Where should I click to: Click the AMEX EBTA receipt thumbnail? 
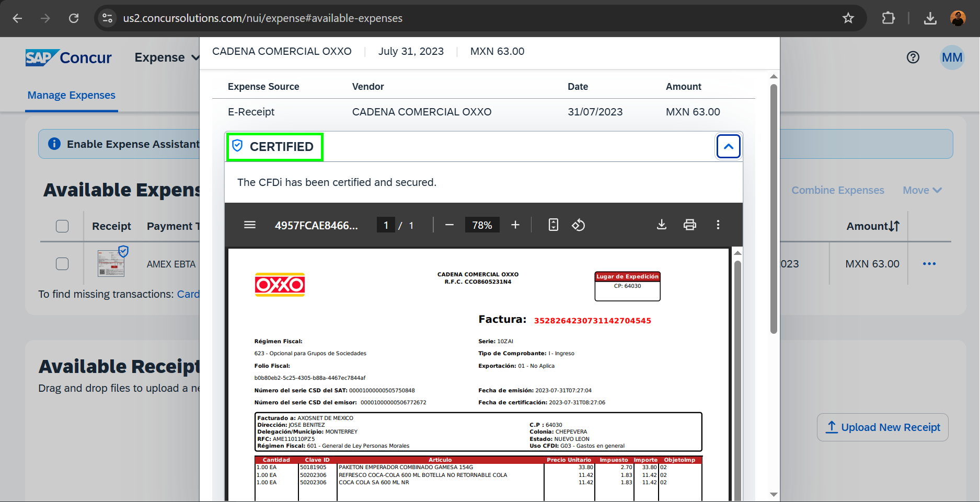pos(111,263)
